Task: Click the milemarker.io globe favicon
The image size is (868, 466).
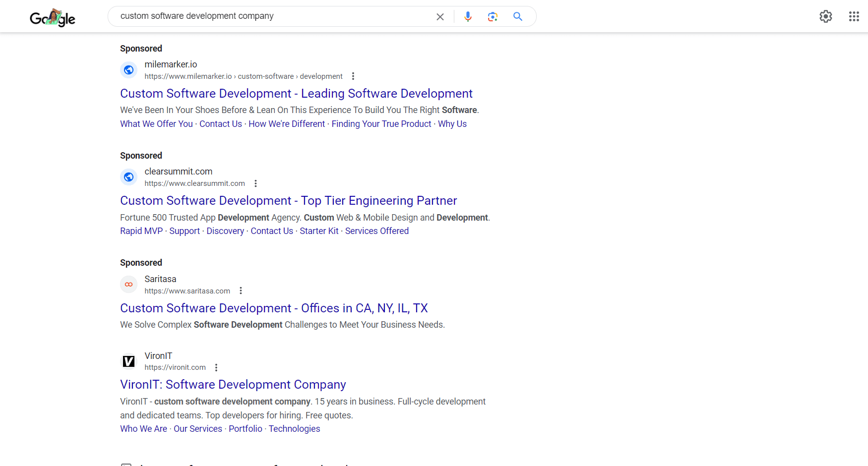Action: pyautogui.click(x=129, y=70)
